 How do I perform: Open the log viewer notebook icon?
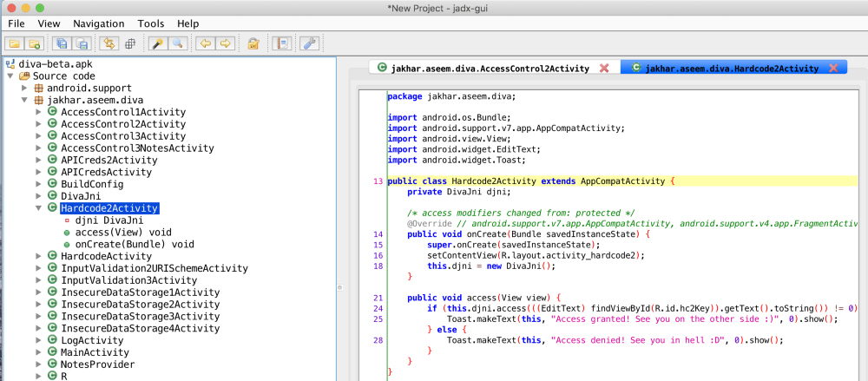click(283, 43)
